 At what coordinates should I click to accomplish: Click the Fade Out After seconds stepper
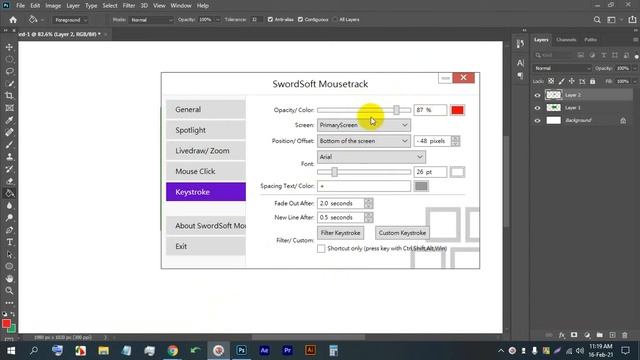click(368, 203)
